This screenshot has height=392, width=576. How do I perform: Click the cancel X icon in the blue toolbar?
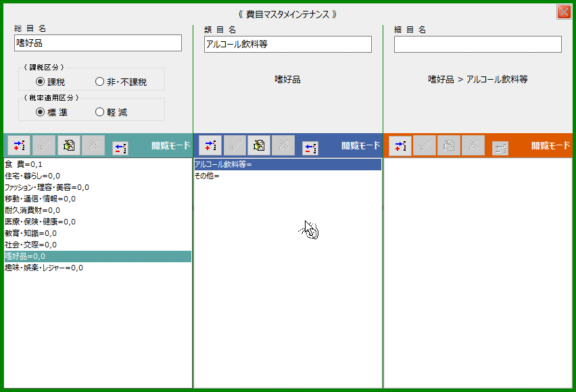pos(283,145)
